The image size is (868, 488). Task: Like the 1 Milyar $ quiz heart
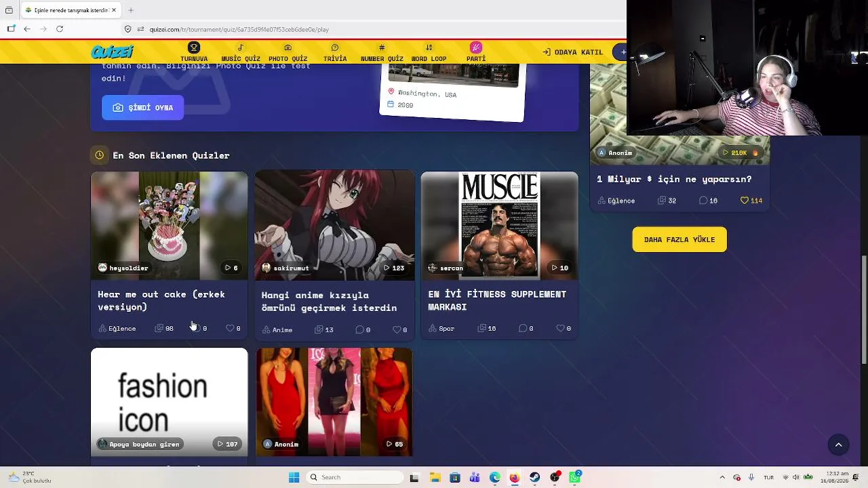coord(751,201)
